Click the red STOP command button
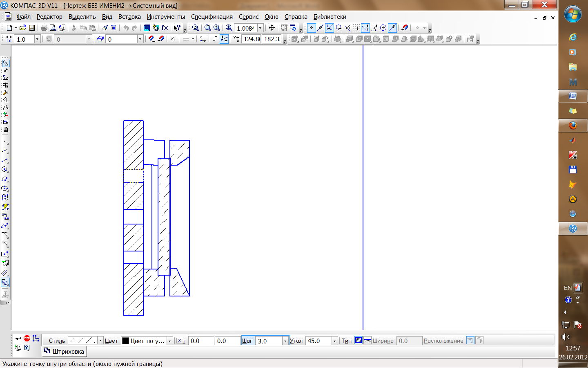Image resolution: width=588 pixels, height=368 pixels. [27, 338]
